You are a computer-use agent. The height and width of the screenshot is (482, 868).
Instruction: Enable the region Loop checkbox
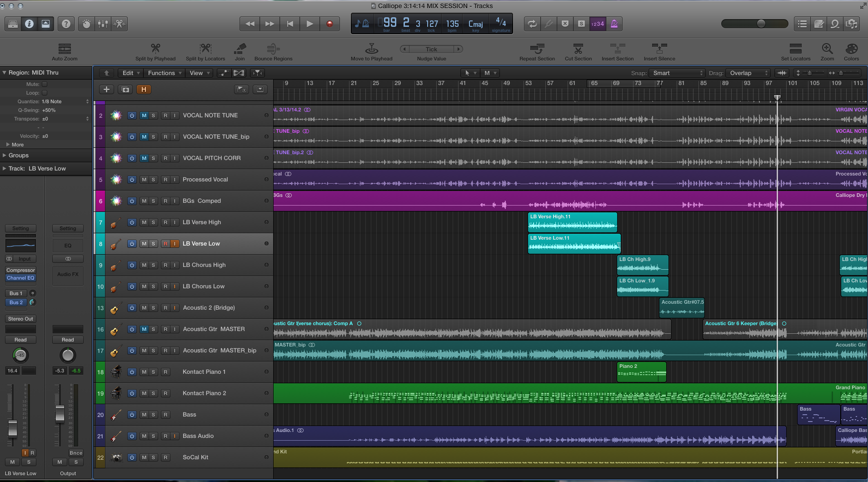point(45,93)
